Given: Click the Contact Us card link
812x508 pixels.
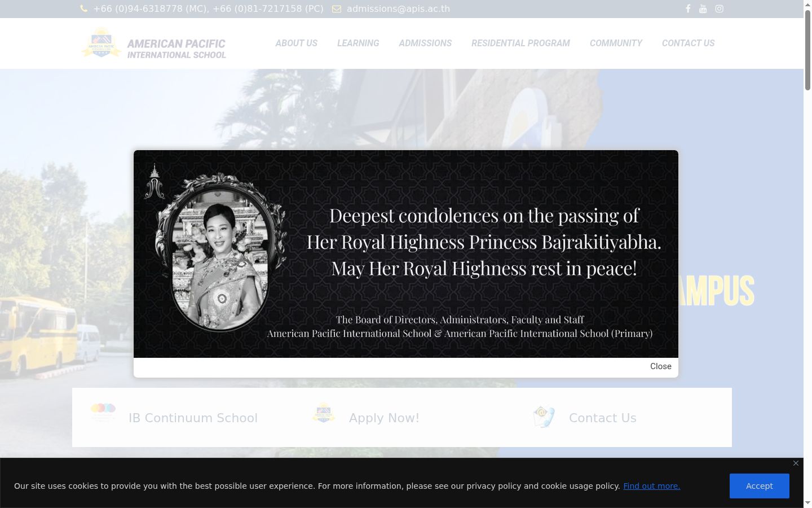Looking at the screenshot, I should point(603,418).
